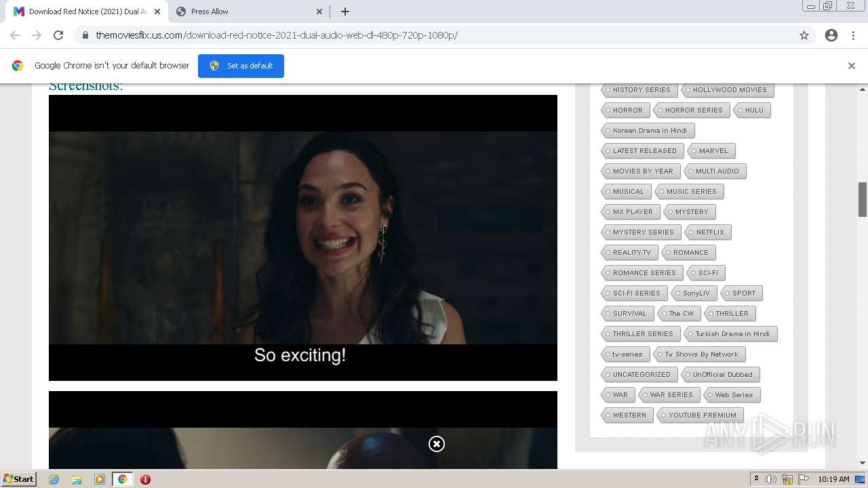Launch the media player taskbar icon
This screenshot has width=868, height=488.
coord(99,479)
